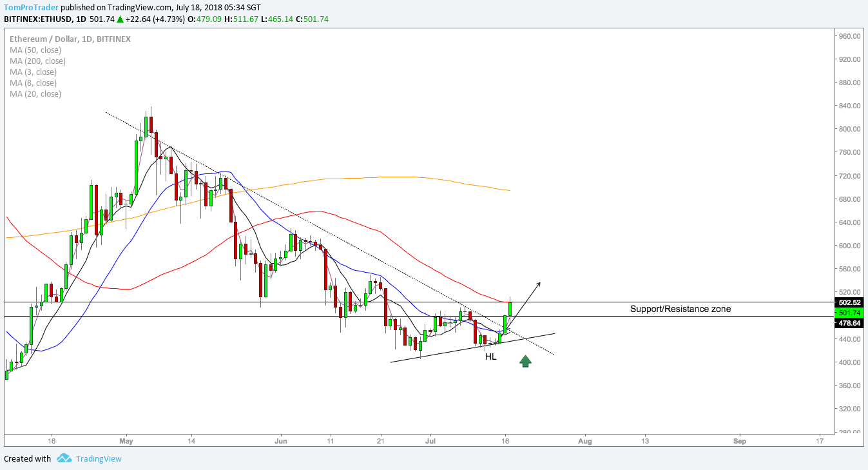Image resolution: width=868 pixels, height=470 pixels.
Task: Click the green up triangle in the header
Action: point(119,19)
